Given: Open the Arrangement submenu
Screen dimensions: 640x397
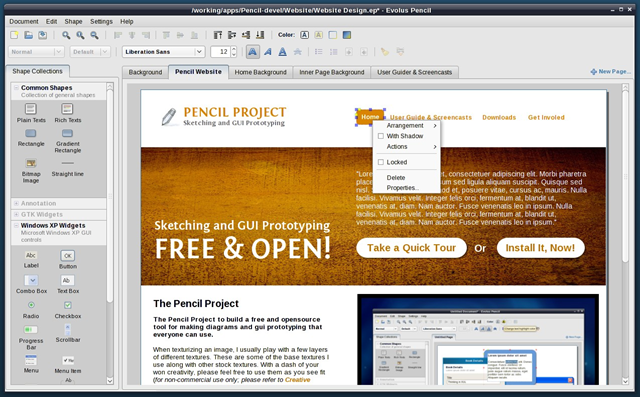Looking at the screenshot, I should pyautogui.click(x=407, y=126).
